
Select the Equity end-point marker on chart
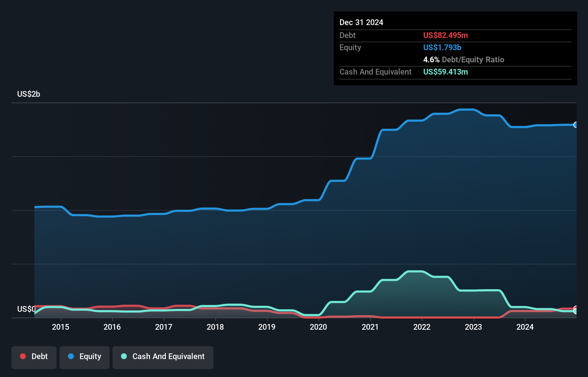576,125
